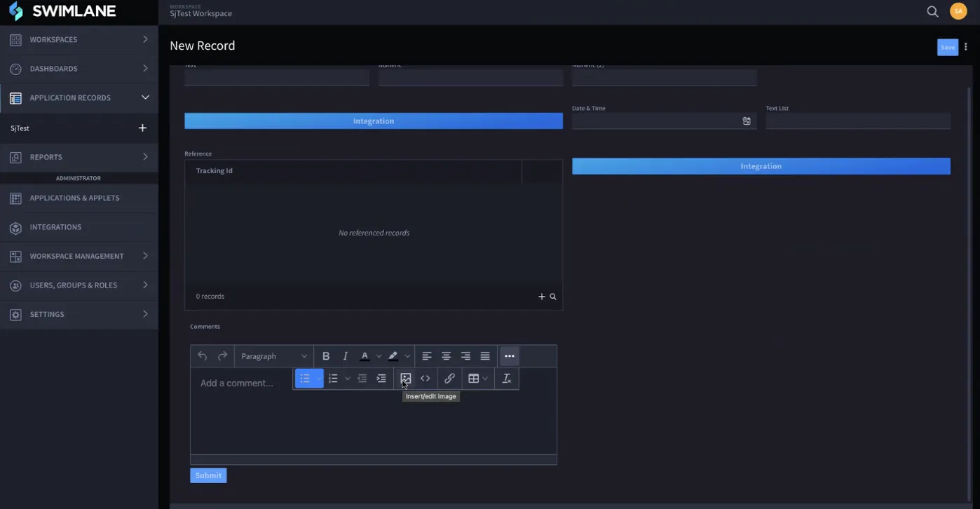Open the table insert dropdown

coord(478,379)
